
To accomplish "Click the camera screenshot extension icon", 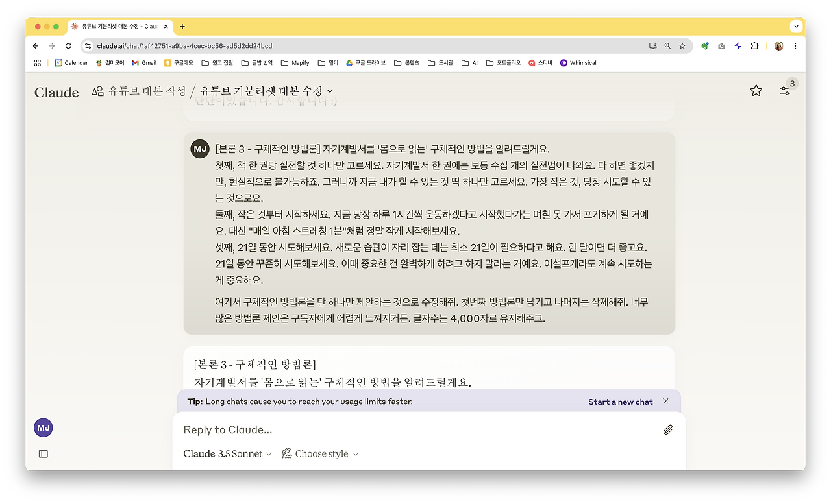I will (721, 46).
